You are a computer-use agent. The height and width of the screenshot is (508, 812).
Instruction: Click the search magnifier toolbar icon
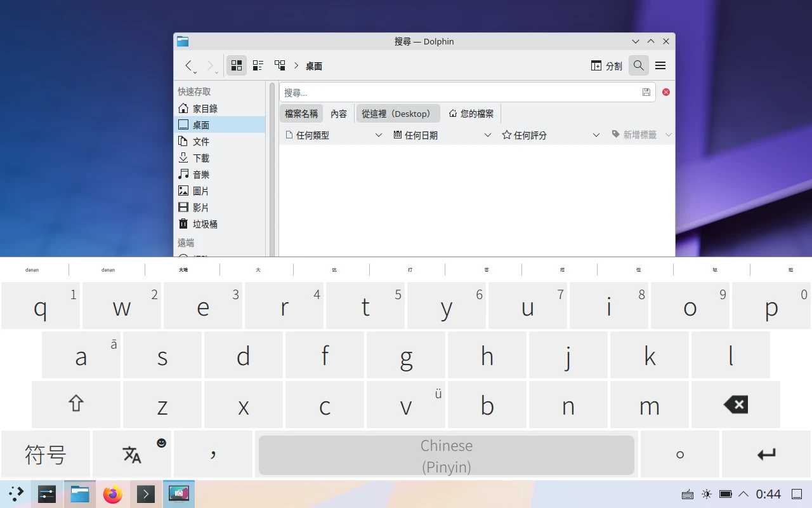(639, 65)
